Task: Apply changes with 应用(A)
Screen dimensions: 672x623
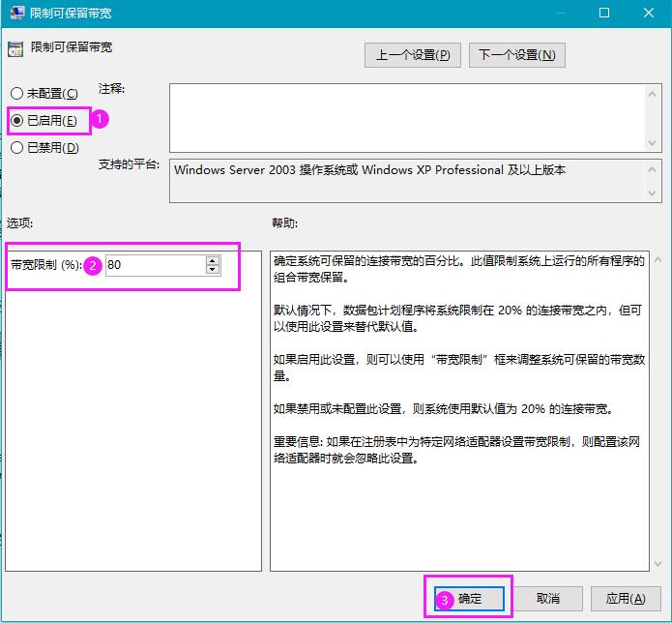Action: [626, 598]
